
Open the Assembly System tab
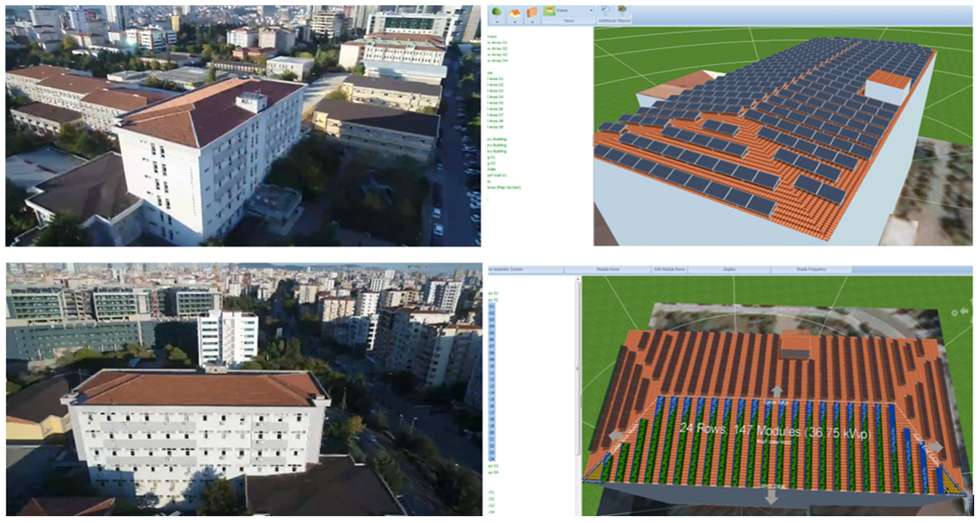[x=506, y=270]
